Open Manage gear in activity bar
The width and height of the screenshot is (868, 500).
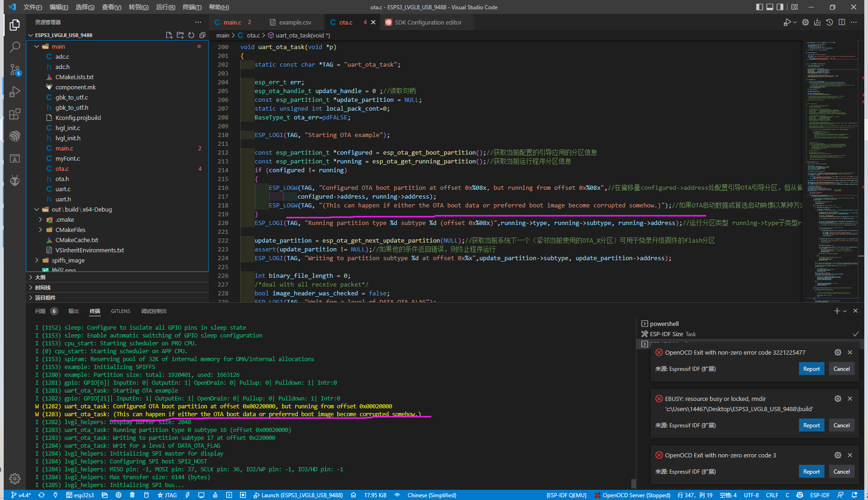pos(15,478)
